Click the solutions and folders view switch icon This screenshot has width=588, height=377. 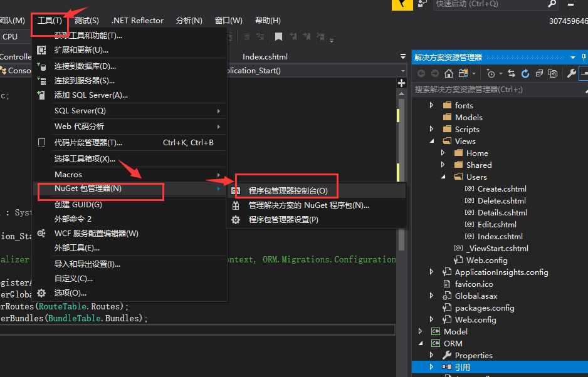pos(463,73)
